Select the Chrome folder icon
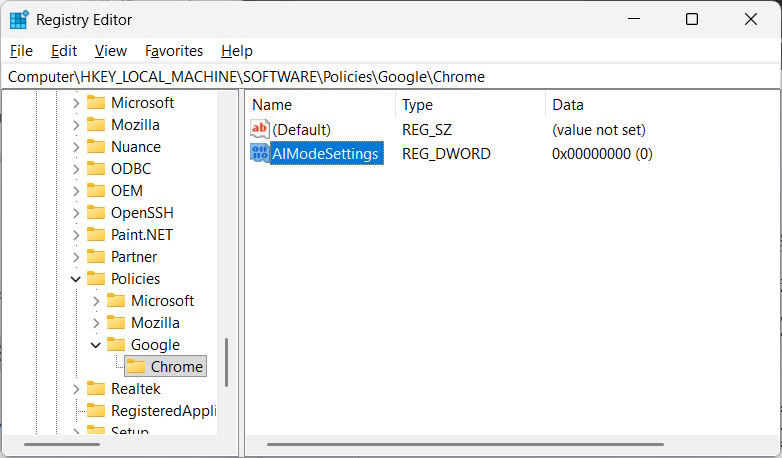 [x=136, y=367]
